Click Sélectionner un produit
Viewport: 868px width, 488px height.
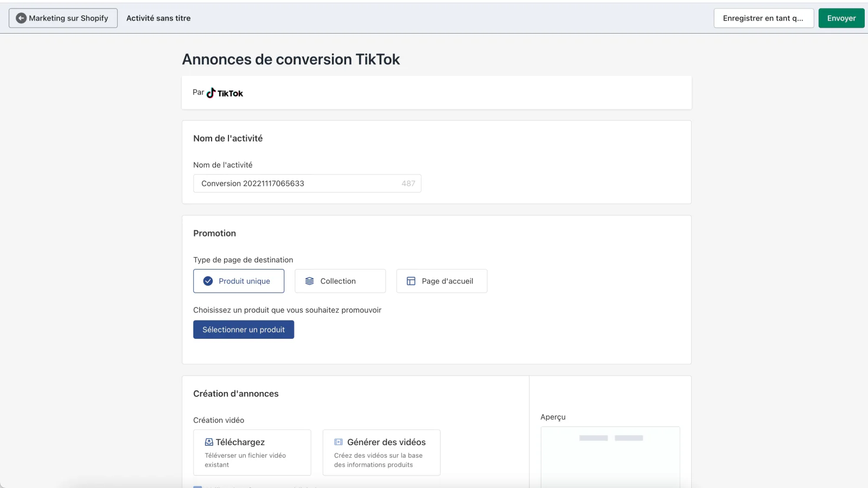[x=244, y=330]
